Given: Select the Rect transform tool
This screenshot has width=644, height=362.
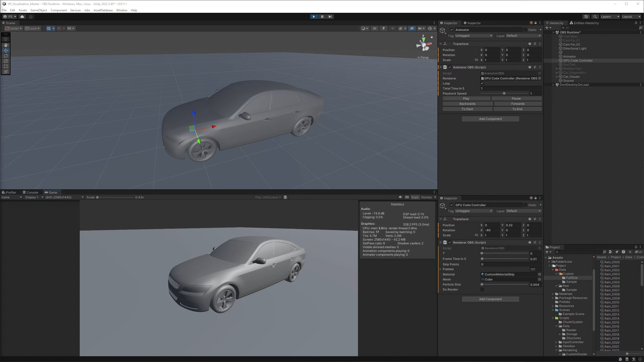Looking at the screenshot, I should click(x=6, y=66).
